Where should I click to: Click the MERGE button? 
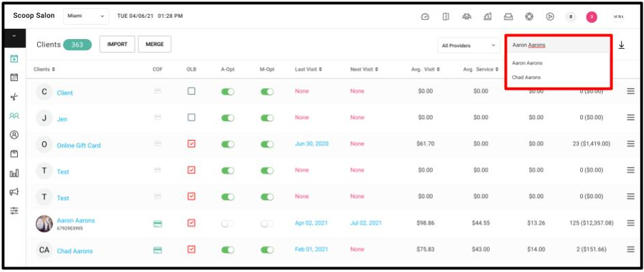[x=154, y=45]
